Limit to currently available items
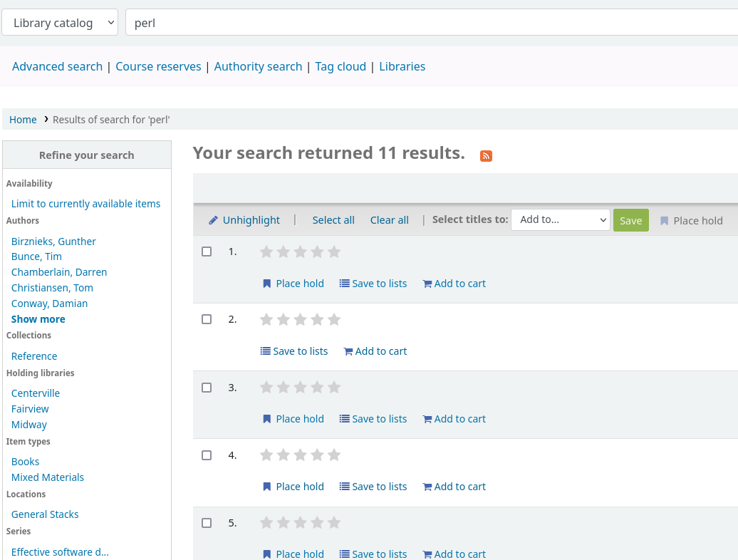Viewport: 738px width, 560px height. click(x=85, y=204)
